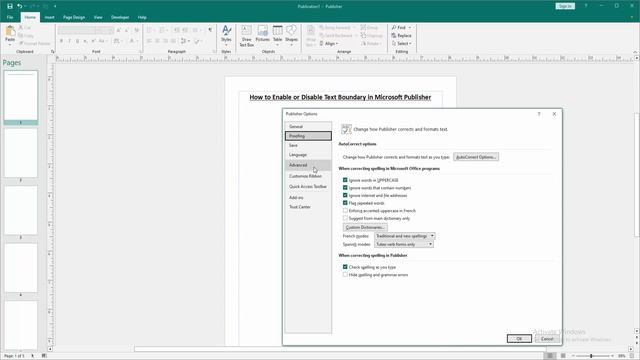Open the File menu

point(10,17)
